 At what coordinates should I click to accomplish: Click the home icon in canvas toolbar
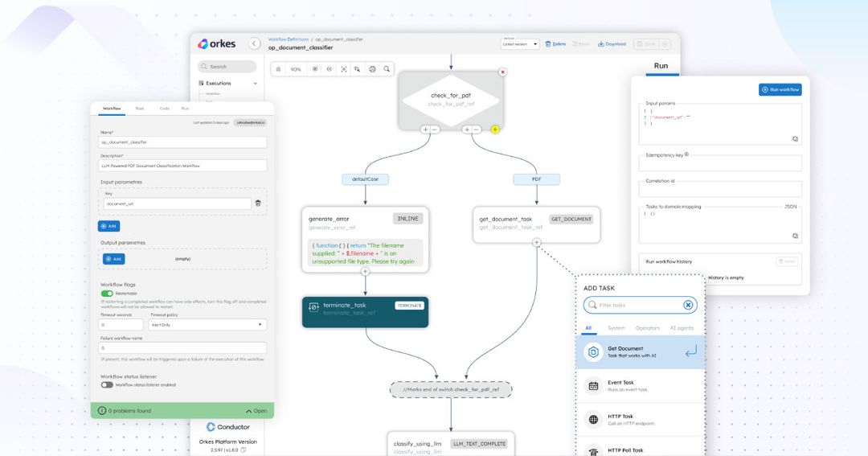click(x=278, y=69)
